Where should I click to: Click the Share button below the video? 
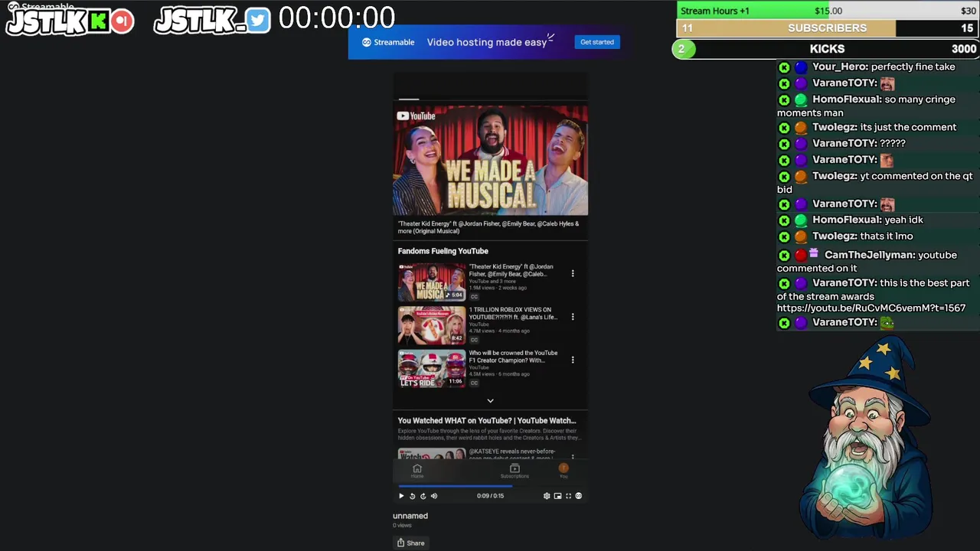pos(411,543)
